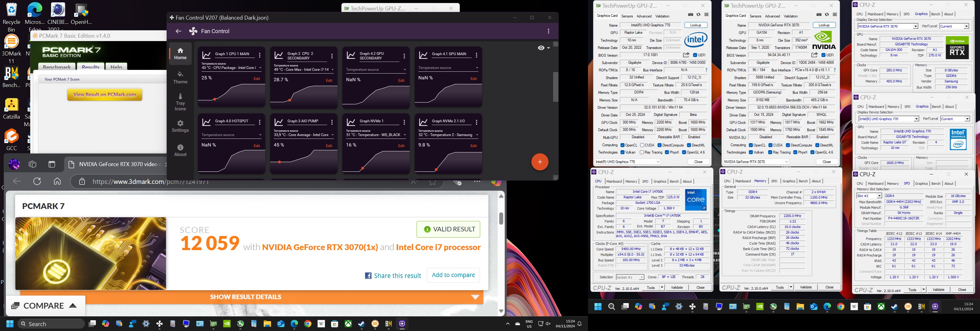The image size is (980, 331).
Task: Toggle Ray Tracing checkbox in Intel UHD GPU-Z window
Action: (x=642, y=152)
